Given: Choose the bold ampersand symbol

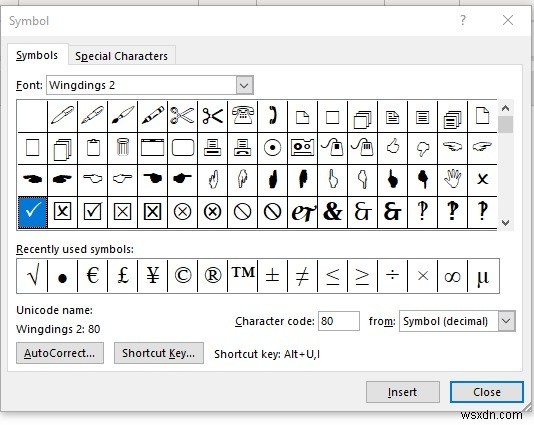Looking at the screenshot, I should [332, 212].
